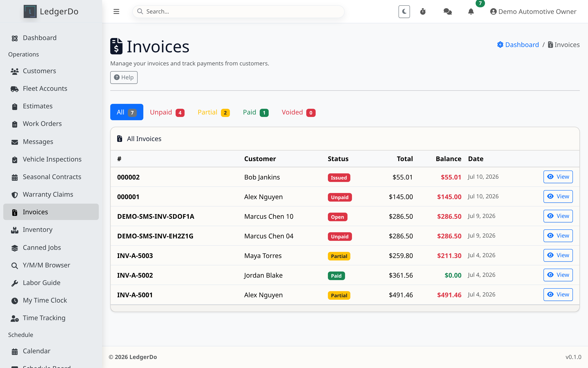Open Fleet Accounts in sidebar

click(51, 88)
